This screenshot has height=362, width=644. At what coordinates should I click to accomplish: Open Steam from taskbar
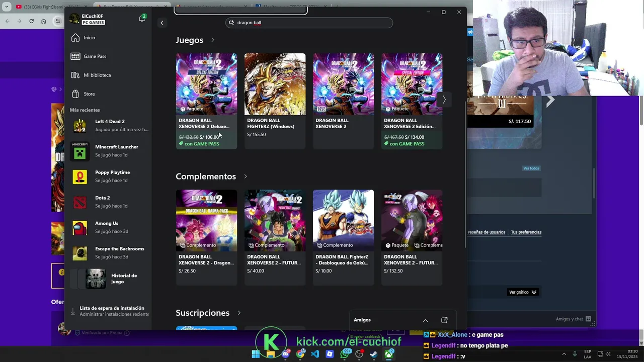point(374,354)
